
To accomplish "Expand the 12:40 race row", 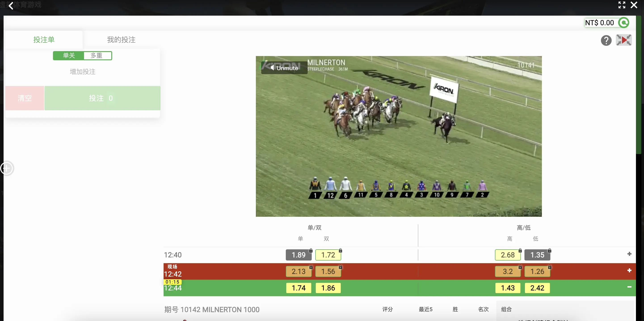I will [629, 254].
